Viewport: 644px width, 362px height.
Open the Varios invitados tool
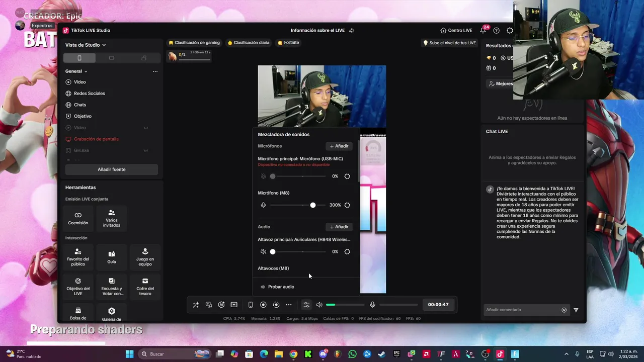pos(112,218)
